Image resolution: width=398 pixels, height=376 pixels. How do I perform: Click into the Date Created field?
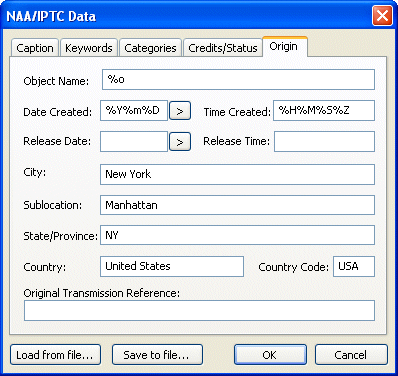[x=134, y=111]
